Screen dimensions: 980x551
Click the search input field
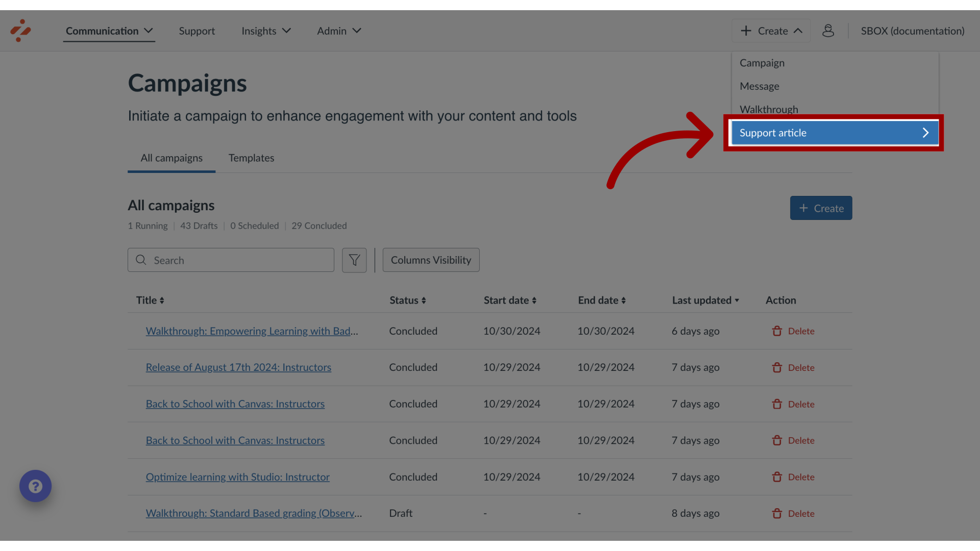(231, 260)
